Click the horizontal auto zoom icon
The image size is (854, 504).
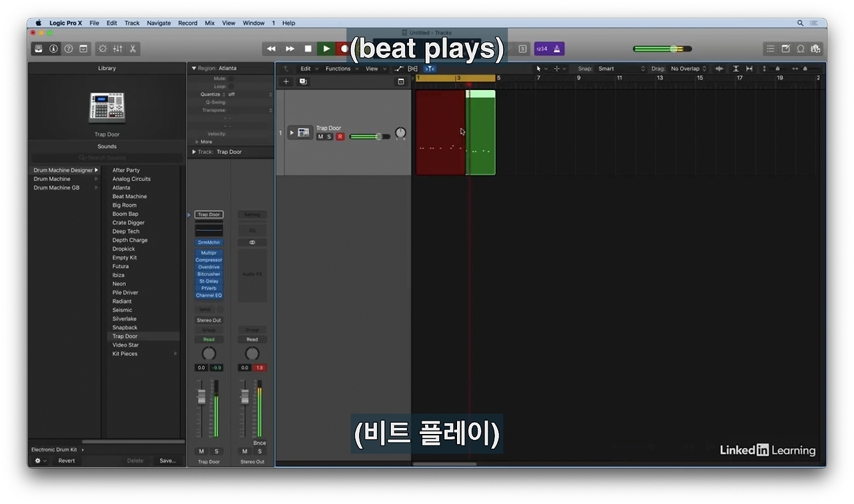(x=749, y=69)
